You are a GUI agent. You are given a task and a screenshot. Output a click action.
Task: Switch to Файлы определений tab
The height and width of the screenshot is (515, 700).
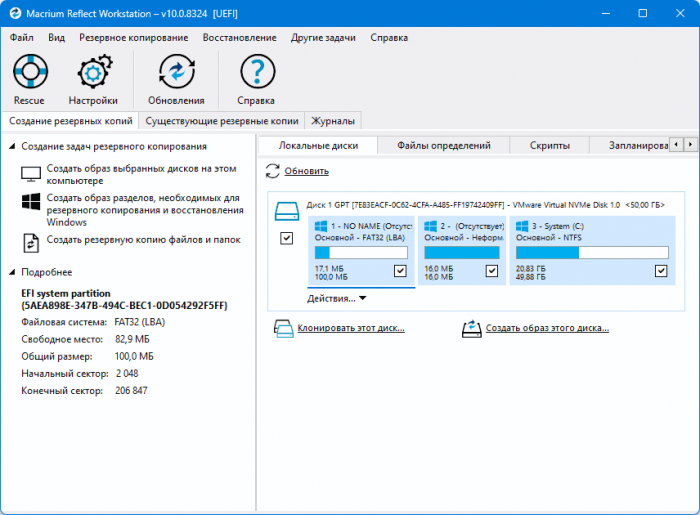[x=444, y=145]
